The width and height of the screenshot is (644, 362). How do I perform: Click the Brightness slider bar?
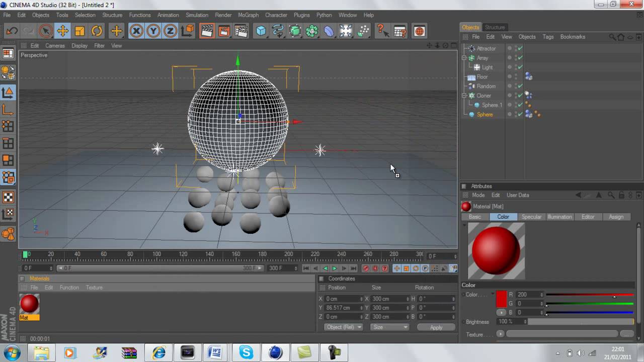click(581, 322)
